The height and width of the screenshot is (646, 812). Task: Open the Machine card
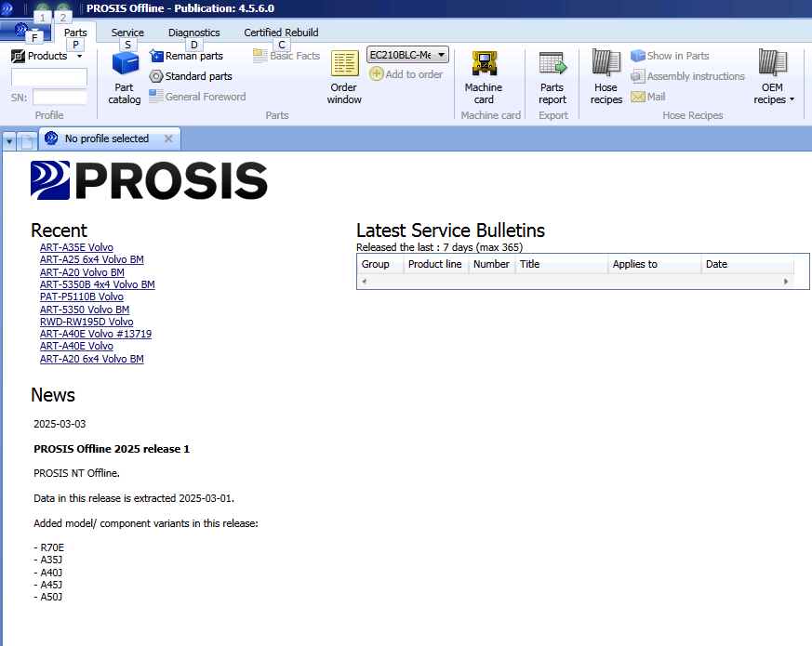[484, 78]
